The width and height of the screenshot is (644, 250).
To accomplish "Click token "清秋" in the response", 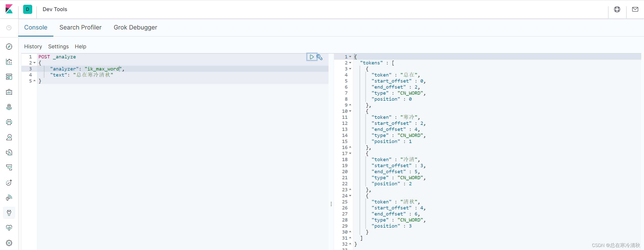I will click(x=409, y=202).
